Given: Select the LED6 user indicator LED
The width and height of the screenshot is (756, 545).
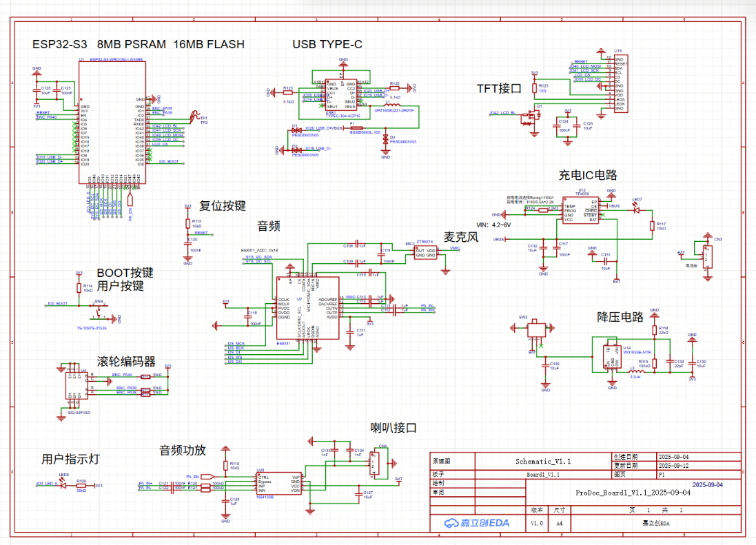Looking at the screenshot, I should click(x=63, y=485).
